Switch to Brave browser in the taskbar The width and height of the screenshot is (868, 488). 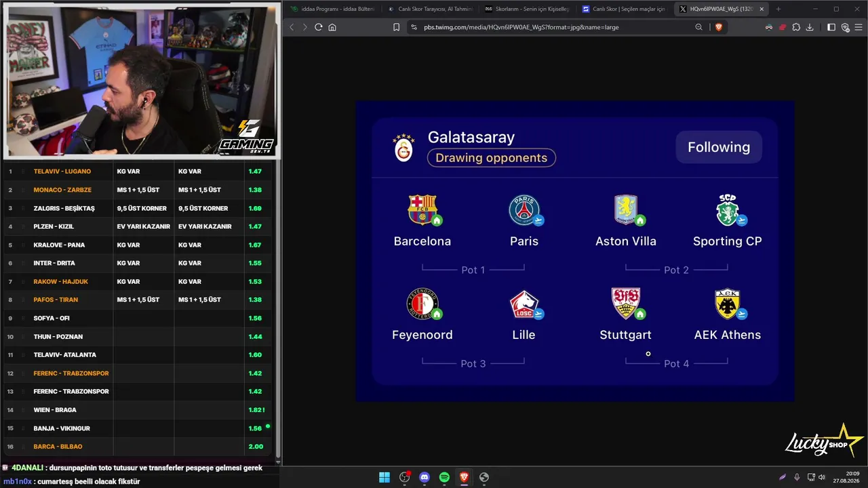point(464,477)
